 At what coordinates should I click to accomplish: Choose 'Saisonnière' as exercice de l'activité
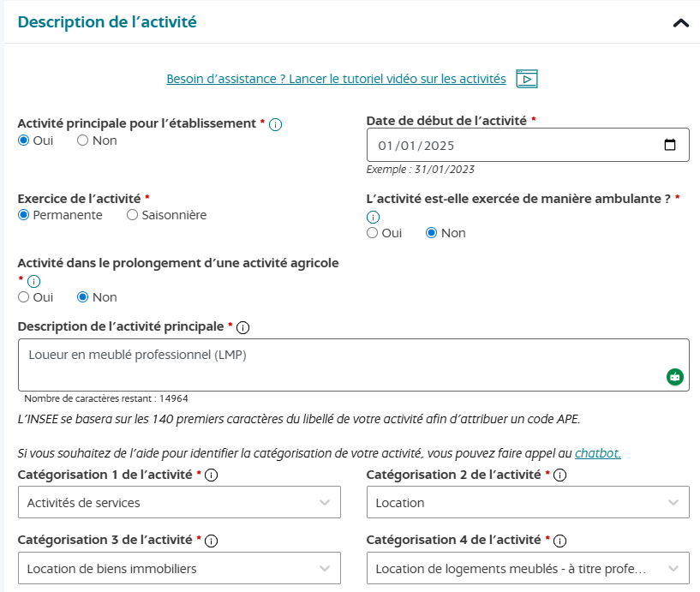[130, 214]
